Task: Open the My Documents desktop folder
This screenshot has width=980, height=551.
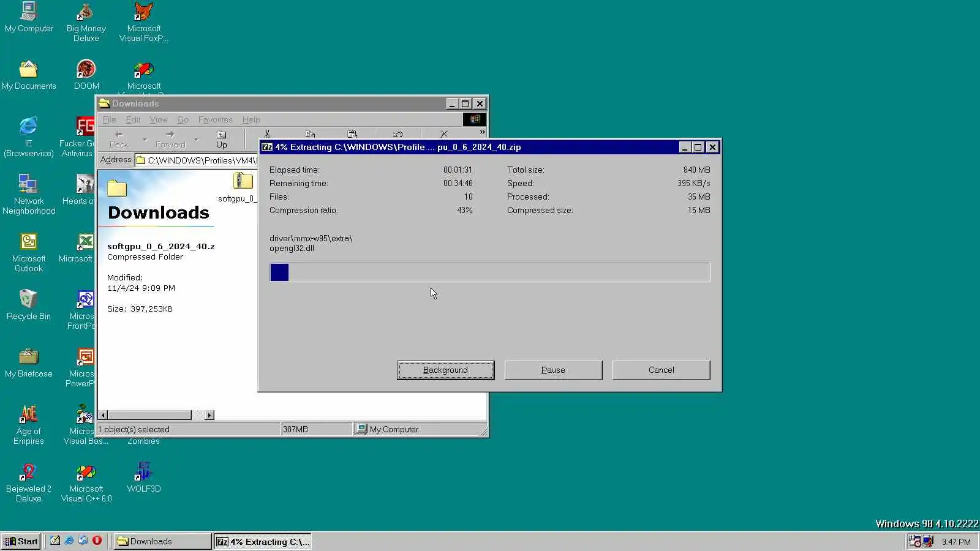Action: (x=29, y=75)
